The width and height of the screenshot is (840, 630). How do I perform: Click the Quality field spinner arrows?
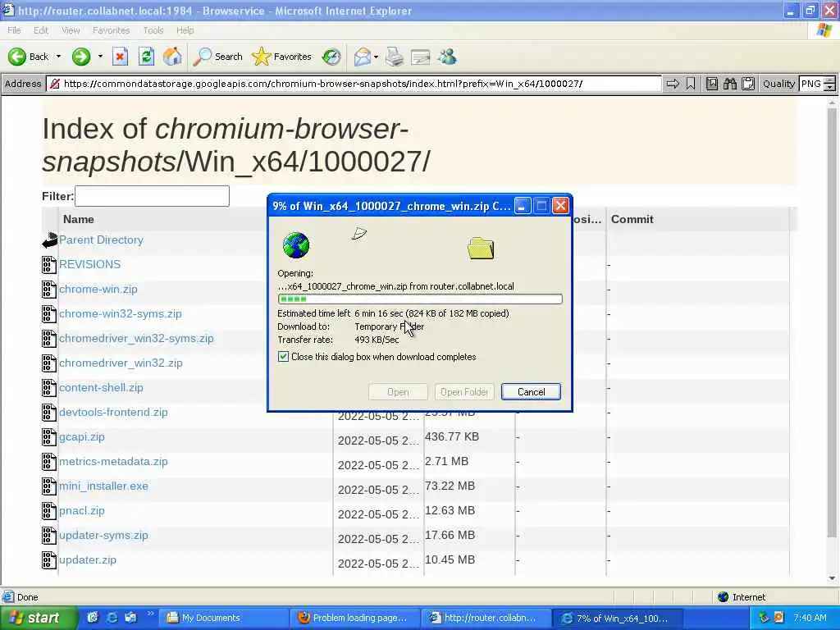pyautogui.click(x=829, y=84)
